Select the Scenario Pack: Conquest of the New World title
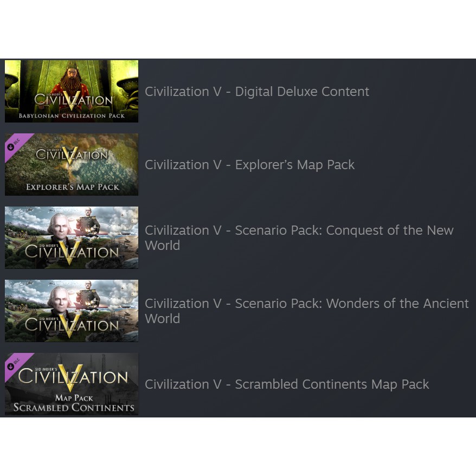This screenshot has width=476, height=476. point(299,237)
